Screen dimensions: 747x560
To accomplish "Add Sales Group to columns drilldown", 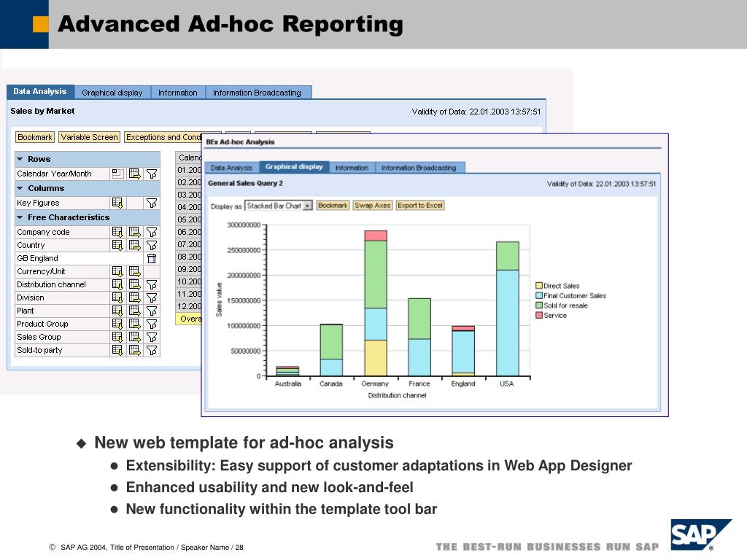I will pyautogui.click(x=135, y=337).
